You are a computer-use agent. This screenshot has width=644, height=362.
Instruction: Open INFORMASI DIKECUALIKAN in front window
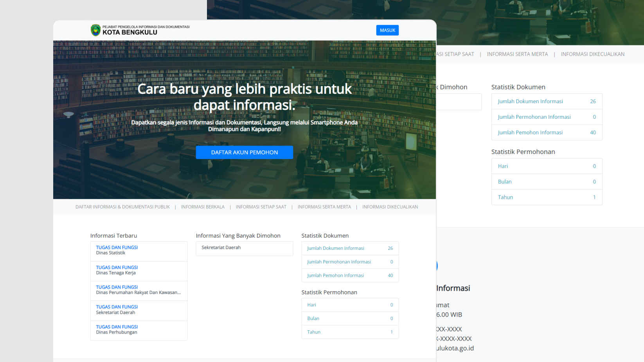coord(390,207)
